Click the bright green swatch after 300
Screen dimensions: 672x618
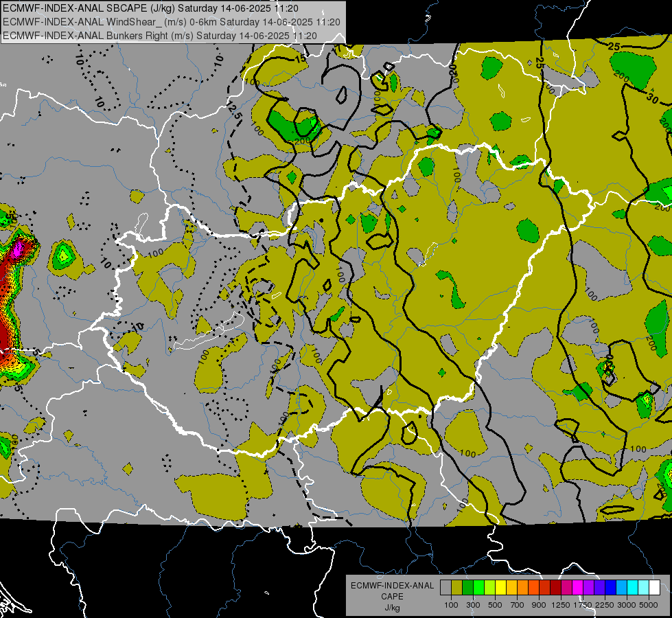pos(478,588)
